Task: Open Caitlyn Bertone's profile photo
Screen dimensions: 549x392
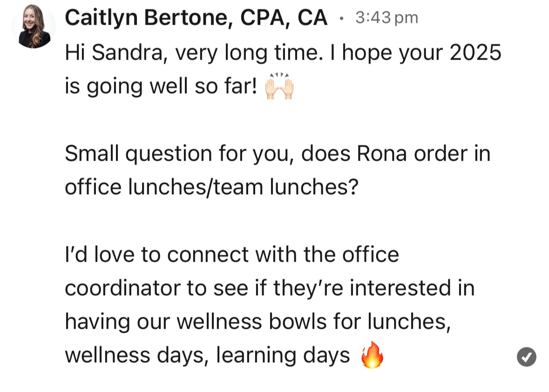Action: click(x=34, y=26)
